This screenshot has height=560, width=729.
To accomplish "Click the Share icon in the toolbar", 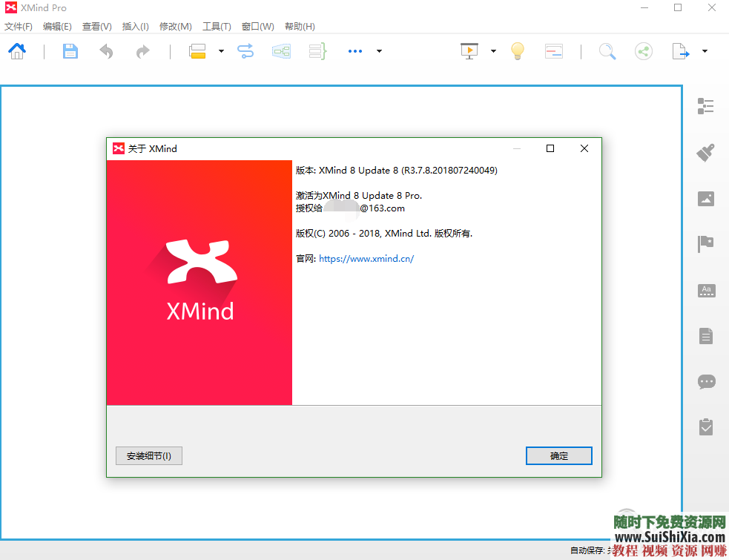I will point(643,50).
